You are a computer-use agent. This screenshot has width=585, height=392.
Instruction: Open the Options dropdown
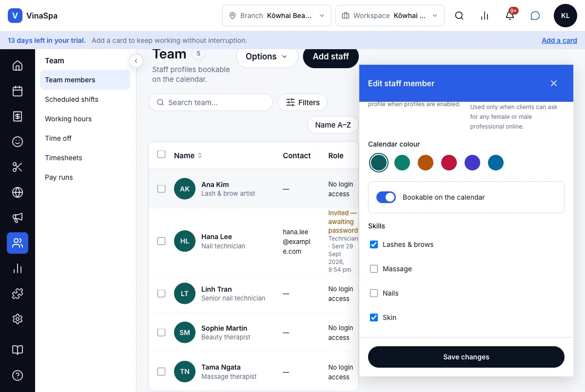267,56
